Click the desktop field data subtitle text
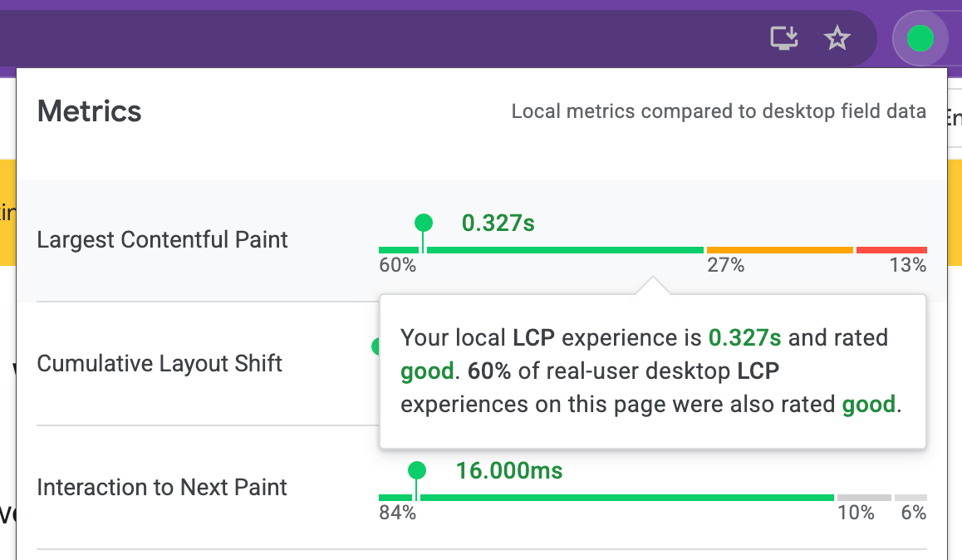 (x=718, y=111)
